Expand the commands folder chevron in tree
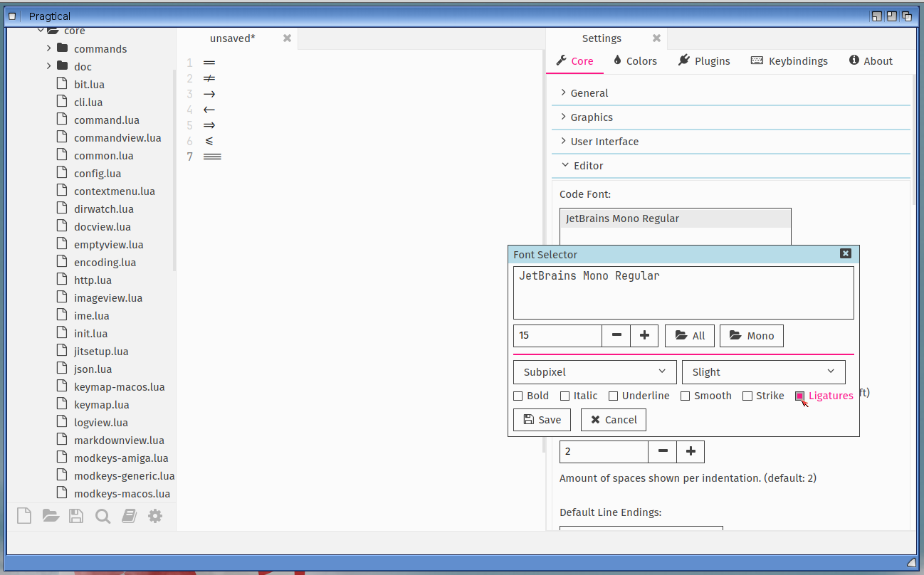924x575 pixels. (48, 48)
